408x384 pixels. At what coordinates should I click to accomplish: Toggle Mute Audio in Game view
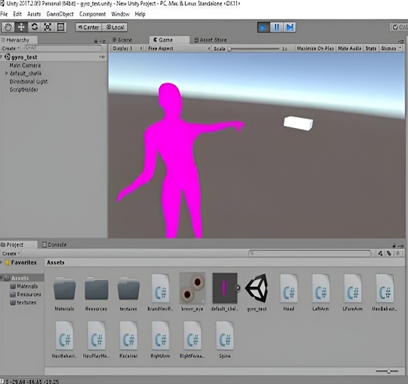coord(350,48)
